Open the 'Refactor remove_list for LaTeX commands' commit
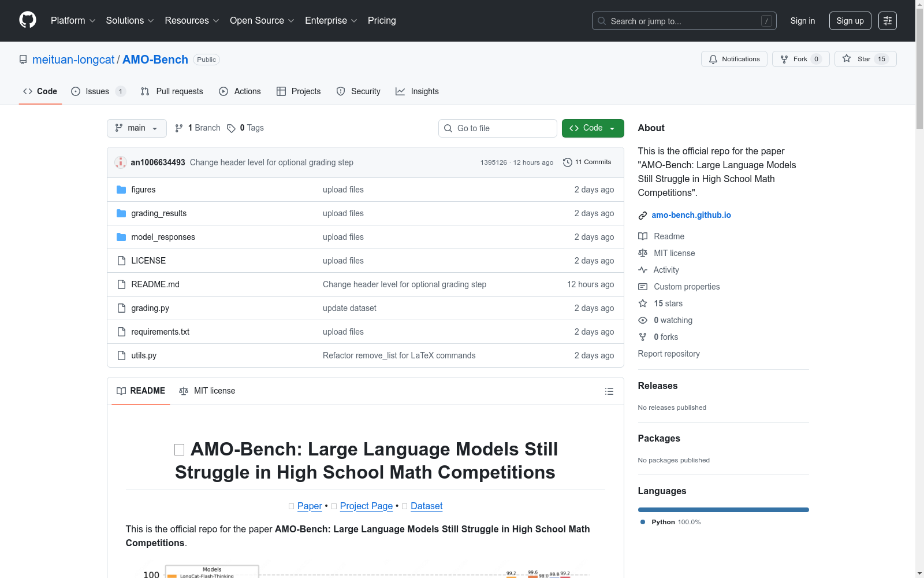 click(399, 355)
